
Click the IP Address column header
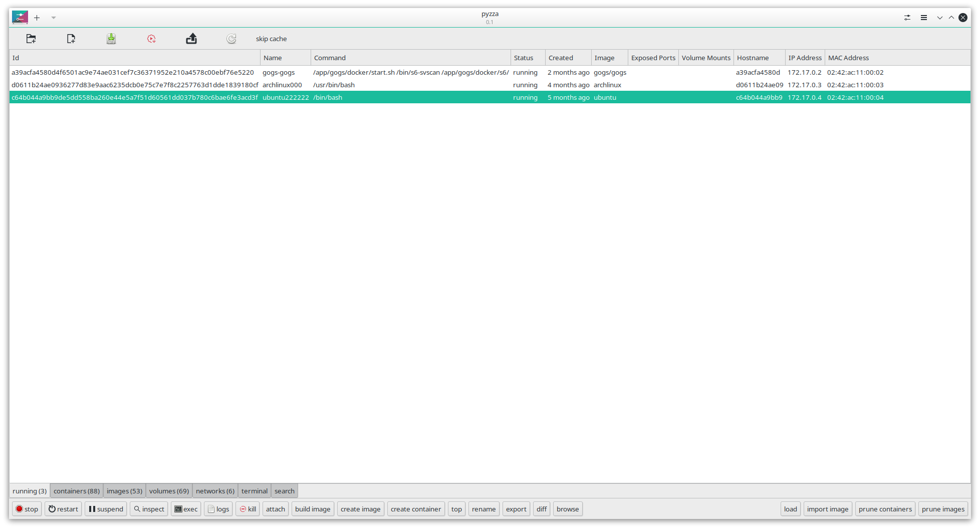pos(805,58)
